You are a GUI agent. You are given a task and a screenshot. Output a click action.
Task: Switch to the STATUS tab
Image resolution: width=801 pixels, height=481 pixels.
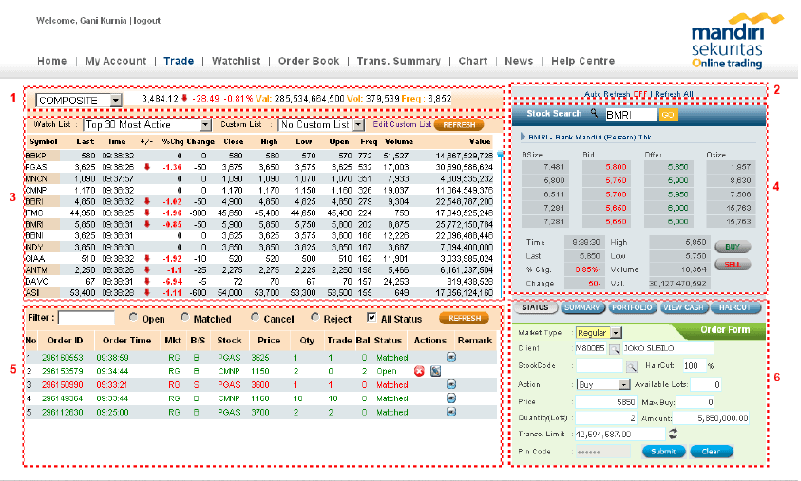click(535, 307)
